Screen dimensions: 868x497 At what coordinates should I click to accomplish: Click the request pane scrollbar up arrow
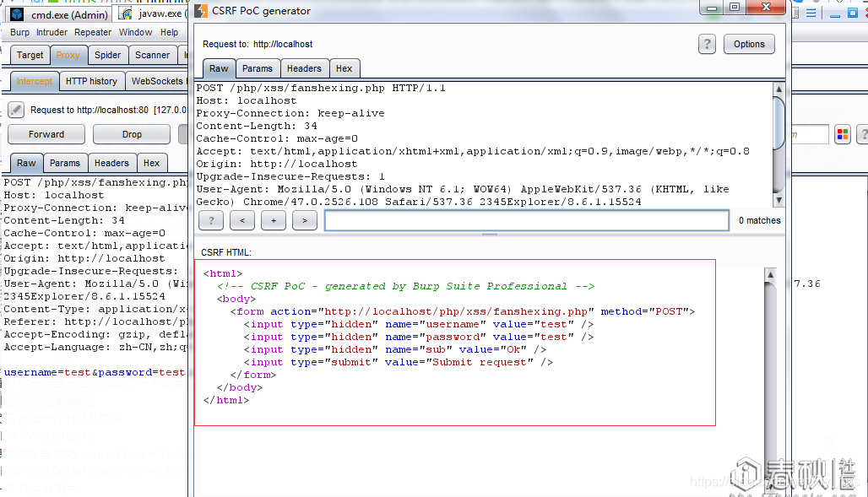(x=778, y=89)
